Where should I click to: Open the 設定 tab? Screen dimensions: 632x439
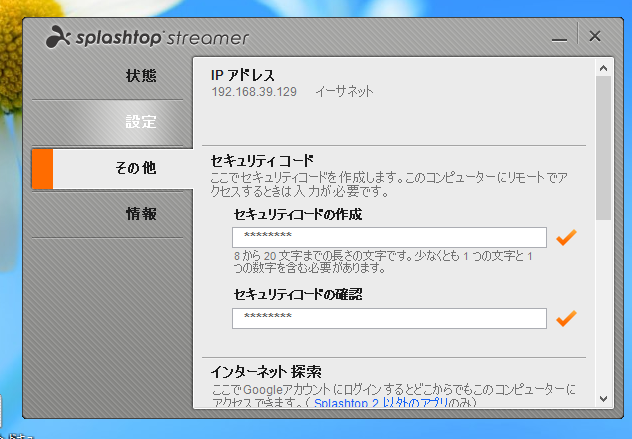[x=107, y=122]
